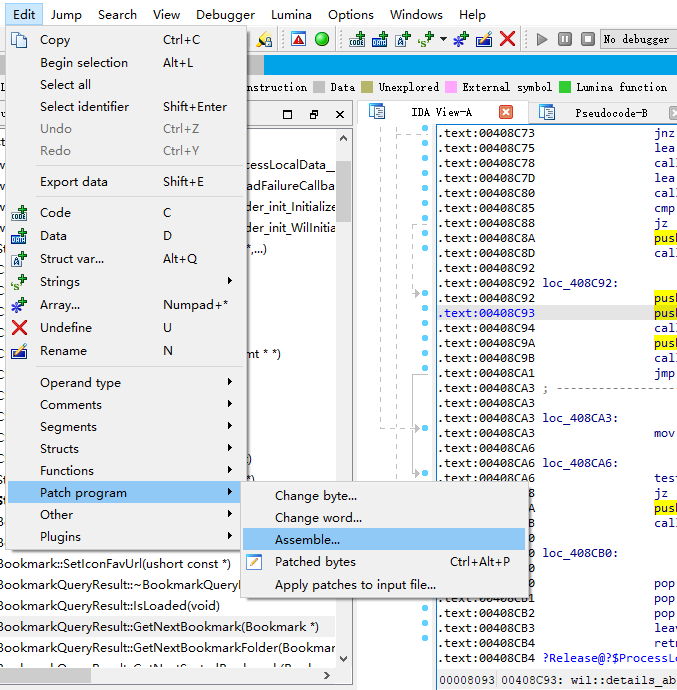The height and width of the screenshot is (690, 677).
Task: Open the Debugger menu
Action: pyautogui.click(x=225, y=15)
